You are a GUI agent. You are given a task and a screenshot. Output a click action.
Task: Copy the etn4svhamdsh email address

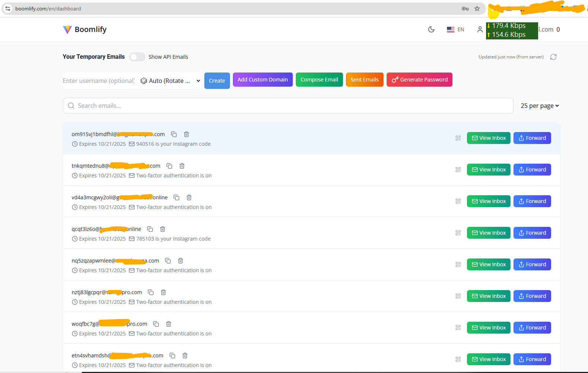coord(172,356)
